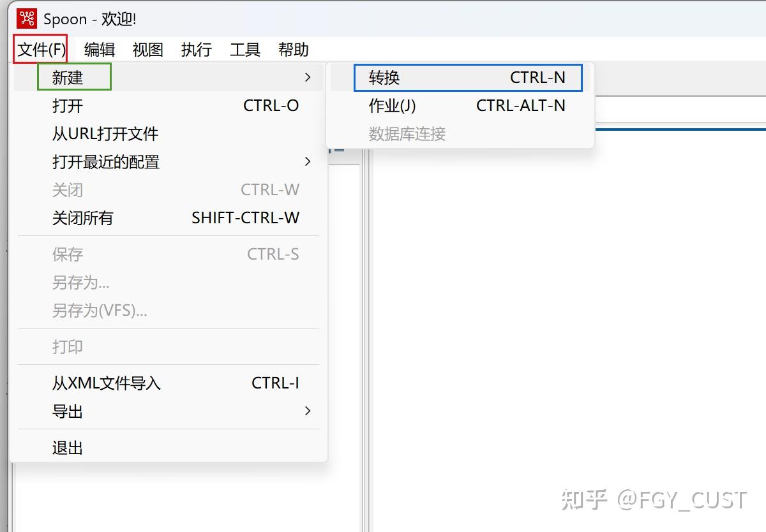The width and height of the screenshot is (766, 532).
Task: Expand the 导出 submenu
Action: pyautogui.click(x=68, y=411)
